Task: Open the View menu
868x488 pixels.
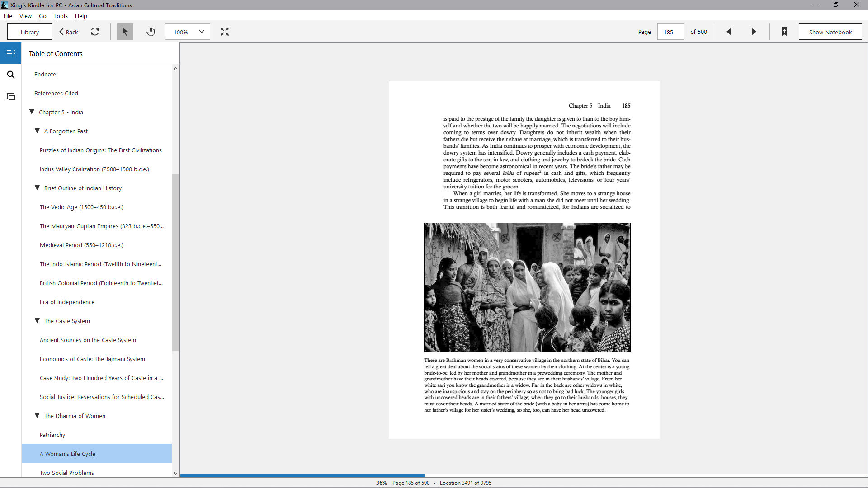Action: point(25,16)
